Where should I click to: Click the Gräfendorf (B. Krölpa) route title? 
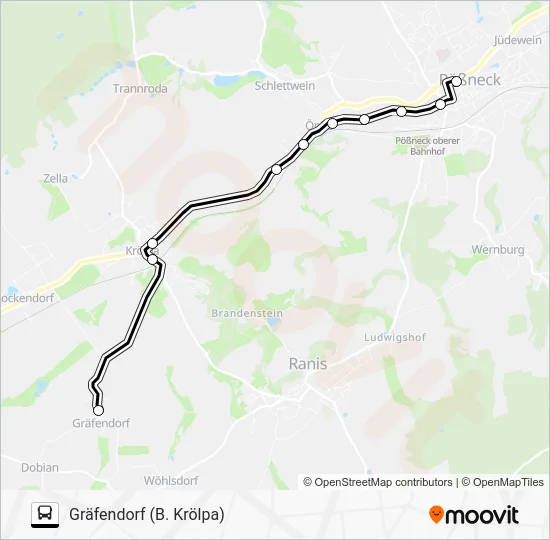click(x=147, y=514)
